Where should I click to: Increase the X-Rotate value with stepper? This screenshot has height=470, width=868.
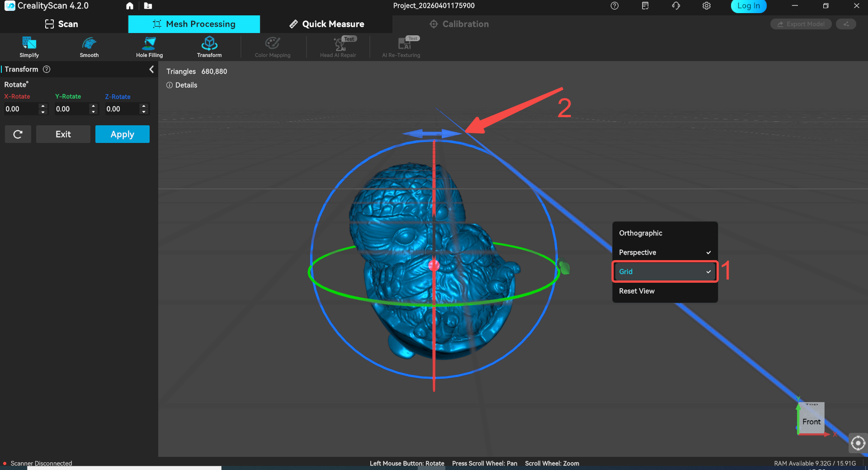pos(43,106)
